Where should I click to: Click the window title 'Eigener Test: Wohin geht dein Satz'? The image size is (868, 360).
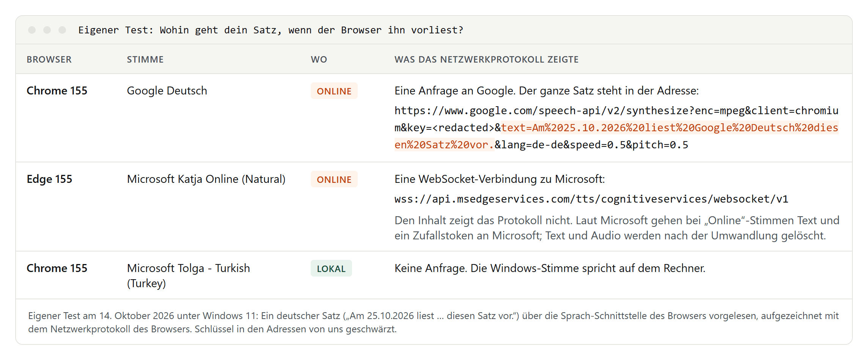click(x=270, y=30)
